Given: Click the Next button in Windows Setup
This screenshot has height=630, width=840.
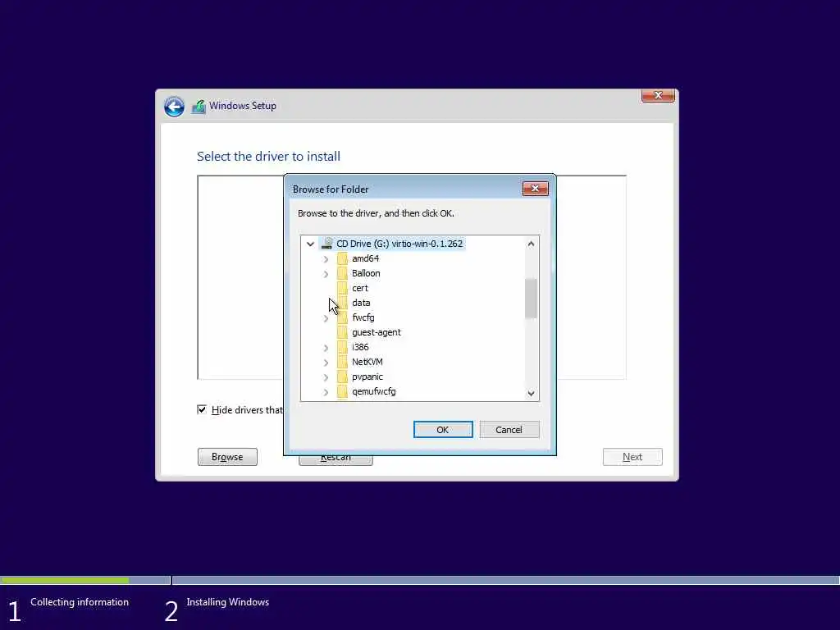Looking at the screenshot, I should click(632, 457).
